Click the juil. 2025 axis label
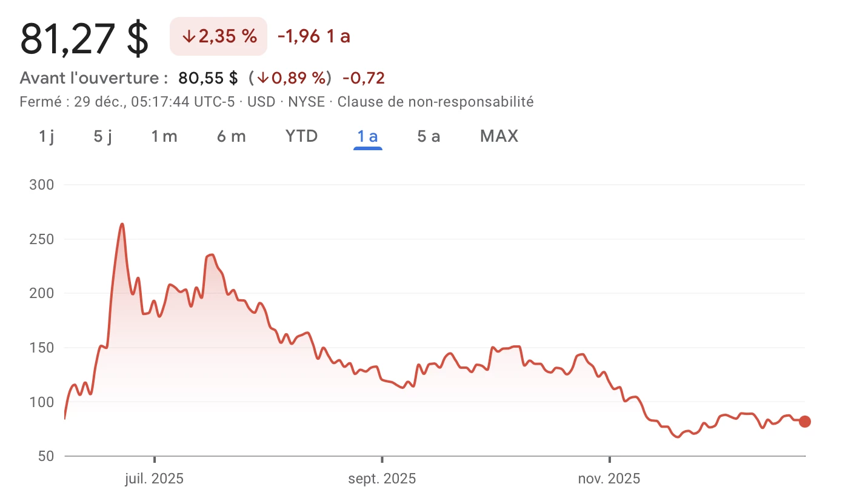This screenshot has width=851, height=504. 153,478
